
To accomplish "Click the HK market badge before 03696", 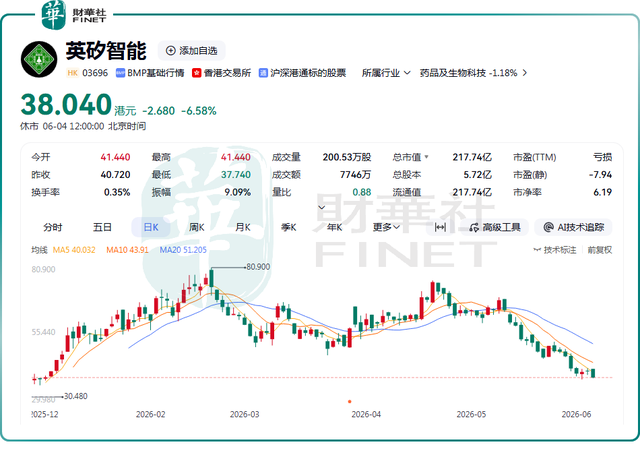I will click(x=73, y=73).
